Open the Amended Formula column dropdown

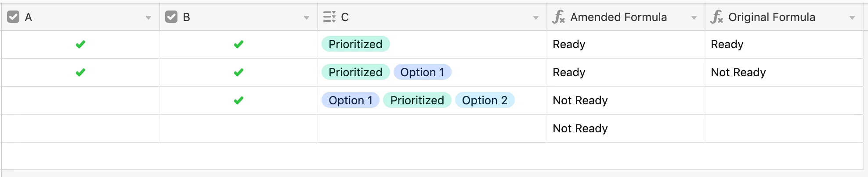tap(694, 18)
